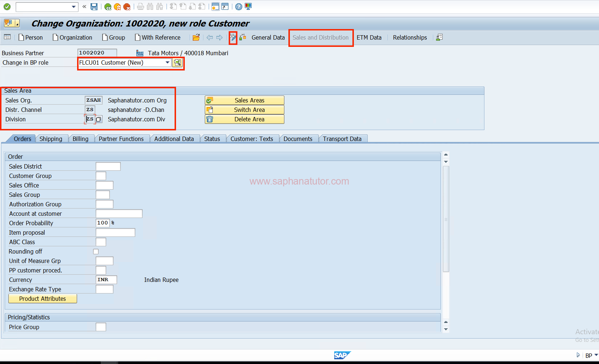Click the Product Attributes button
The image size is (599, 364).
click(43, 299)
